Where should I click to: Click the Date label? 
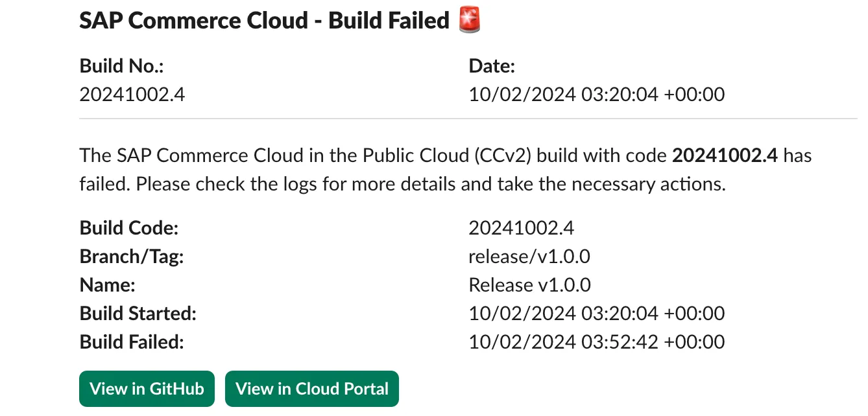point(492,66)
